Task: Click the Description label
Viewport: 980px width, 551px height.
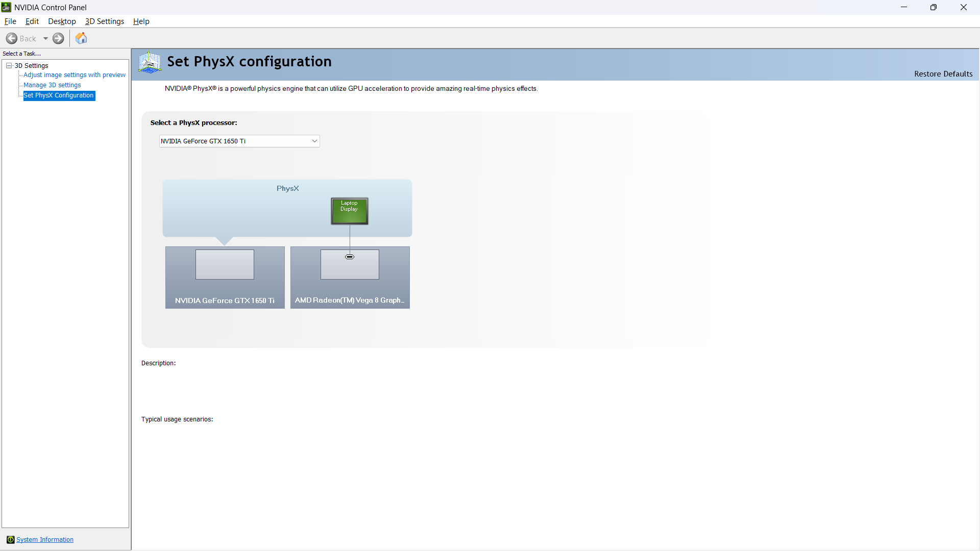Action: coord(159,363)
